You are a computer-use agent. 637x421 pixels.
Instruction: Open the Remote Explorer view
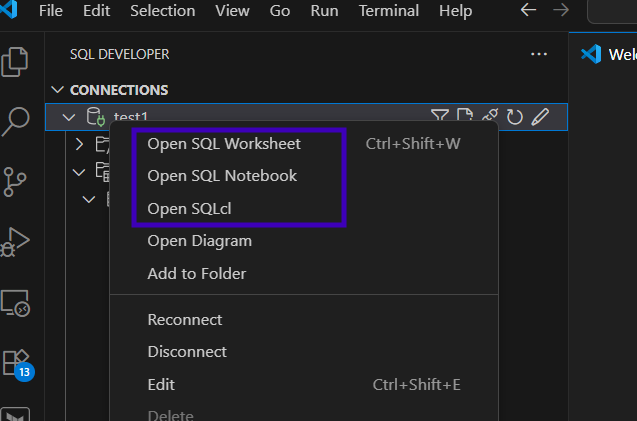[x=15, y=302]
